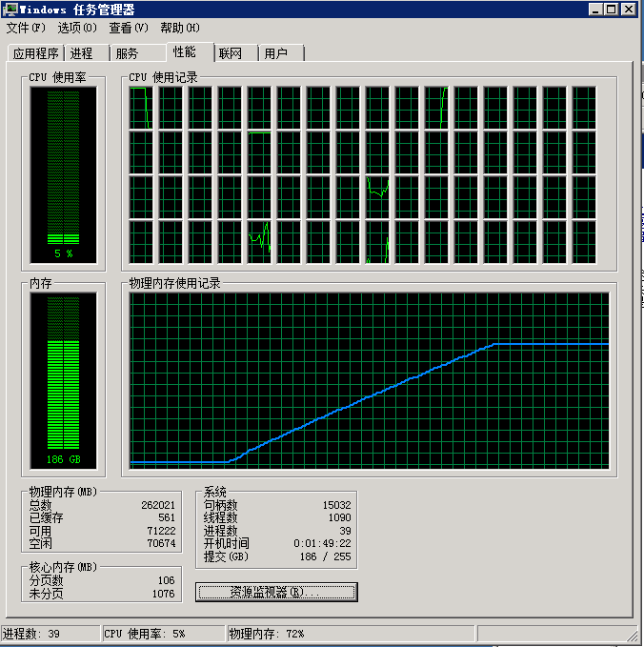Open 资源监视器(R)... button
The image size is (644, 647).
point(276,592)
